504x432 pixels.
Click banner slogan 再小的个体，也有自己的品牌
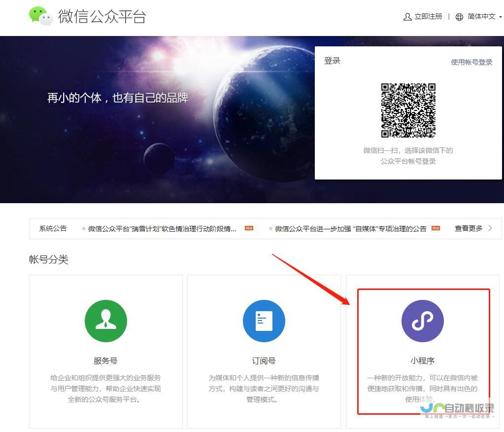click(x=118, y=98)
